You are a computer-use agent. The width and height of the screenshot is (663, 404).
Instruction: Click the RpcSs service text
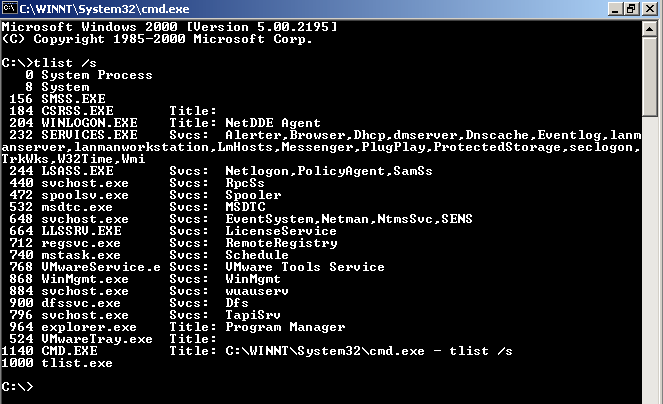point(245,183)
